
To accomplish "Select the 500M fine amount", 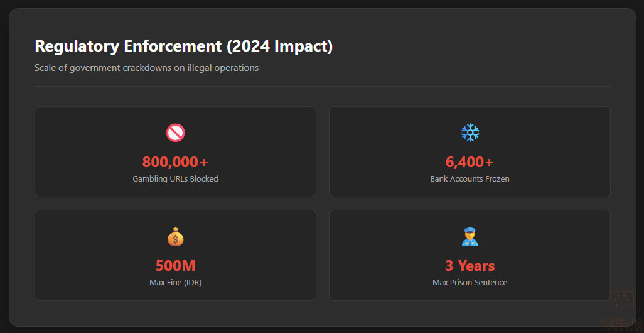I will click(x=175, y=266).
